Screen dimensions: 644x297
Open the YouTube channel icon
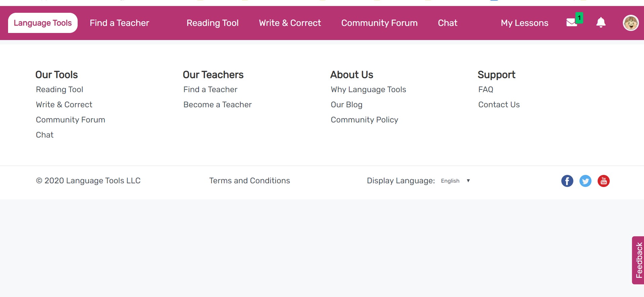point(603,181)
